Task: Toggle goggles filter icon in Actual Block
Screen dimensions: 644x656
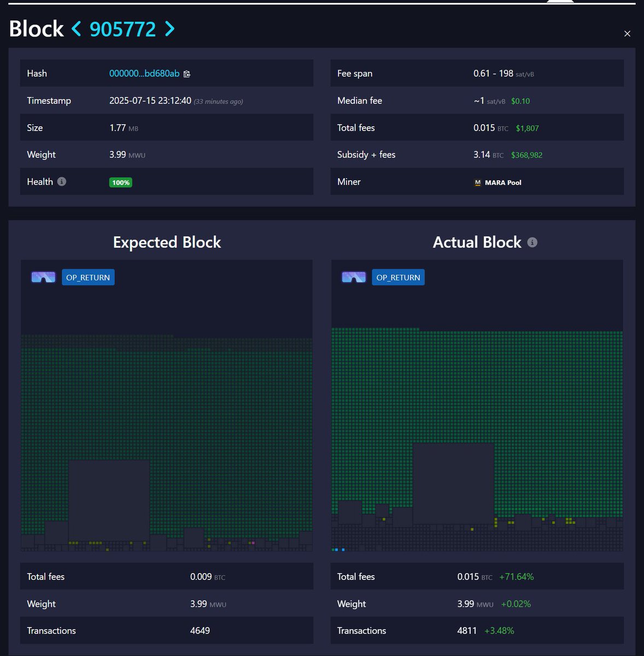Action: coord(354,277)
